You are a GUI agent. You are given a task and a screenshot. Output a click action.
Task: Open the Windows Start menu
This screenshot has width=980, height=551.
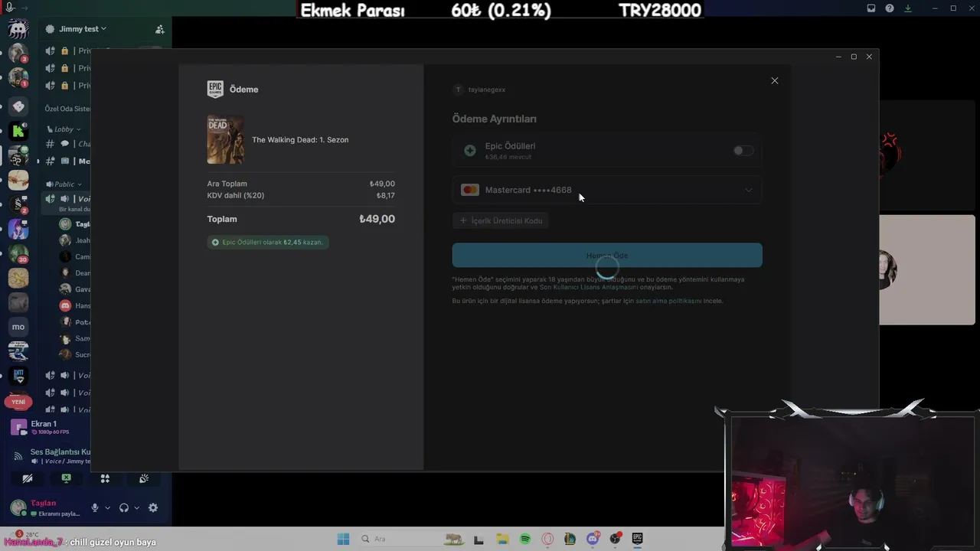(x=343, y=539)
